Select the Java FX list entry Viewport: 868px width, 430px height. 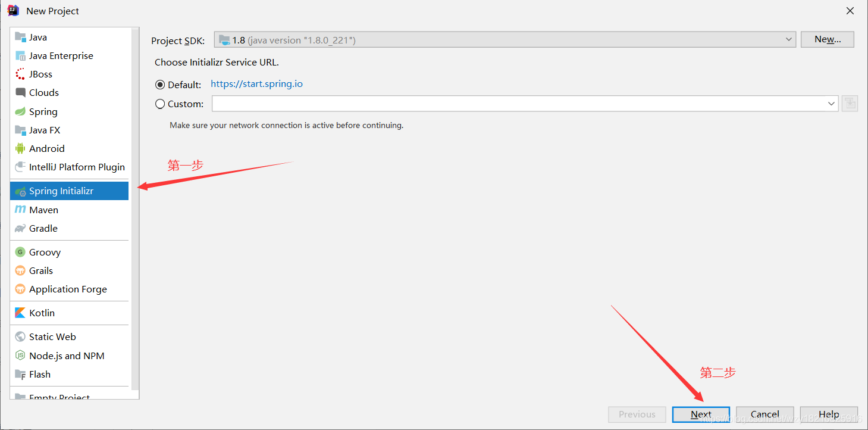point(69,130)
